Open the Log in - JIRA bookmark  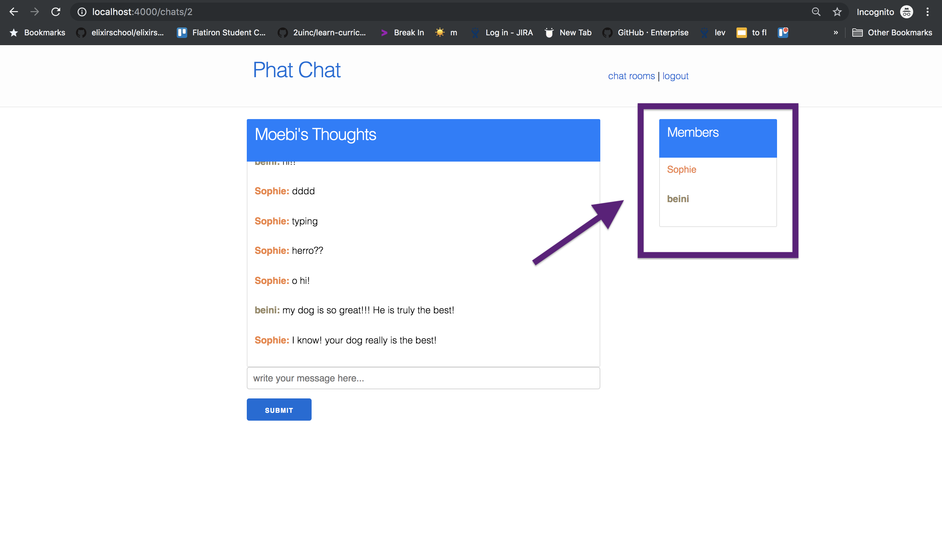[x=502, y=32]
